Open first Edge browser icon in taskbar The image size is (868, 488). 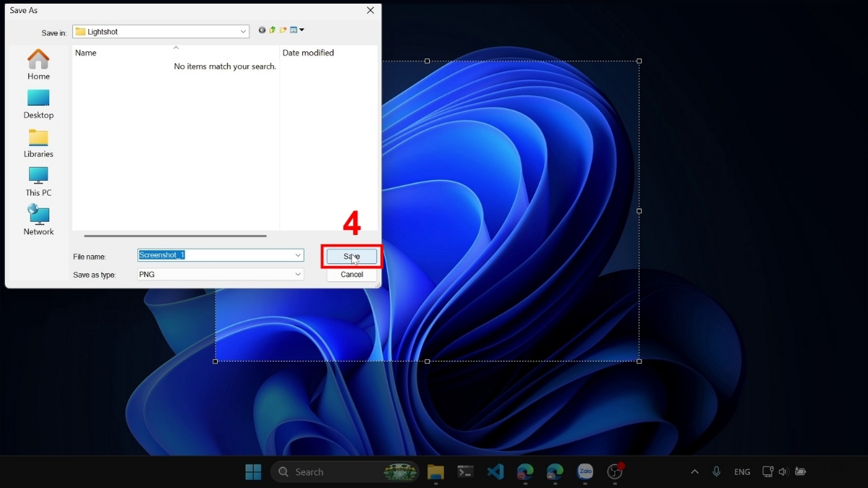click(x=525, y=472)
